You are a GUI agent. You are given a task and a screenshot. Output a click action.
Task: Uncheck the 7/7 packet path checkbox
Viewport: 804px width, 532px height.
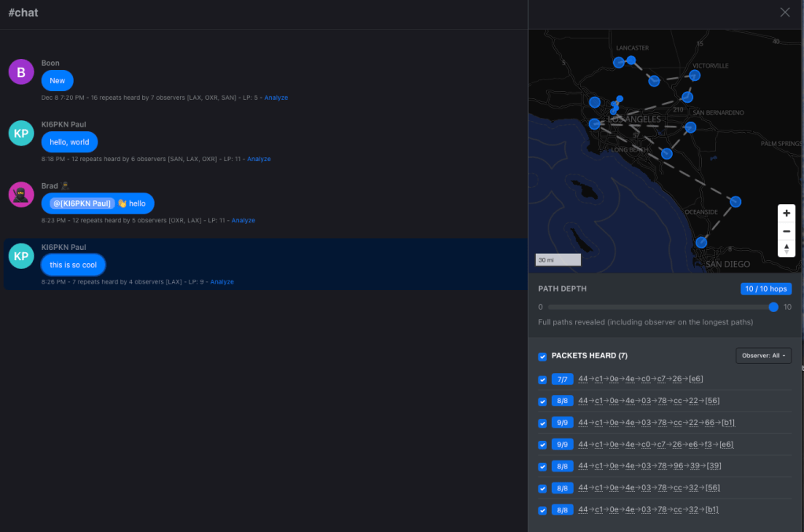pyautogui.click(x=542, y=380)
